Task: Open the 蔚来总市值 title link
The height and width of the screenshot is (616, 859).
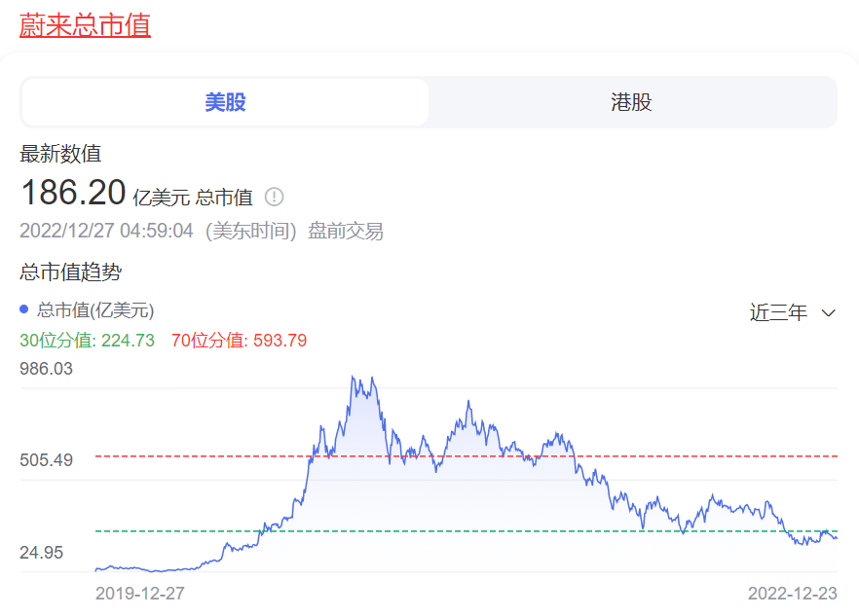Action: (x=85, y=25)
